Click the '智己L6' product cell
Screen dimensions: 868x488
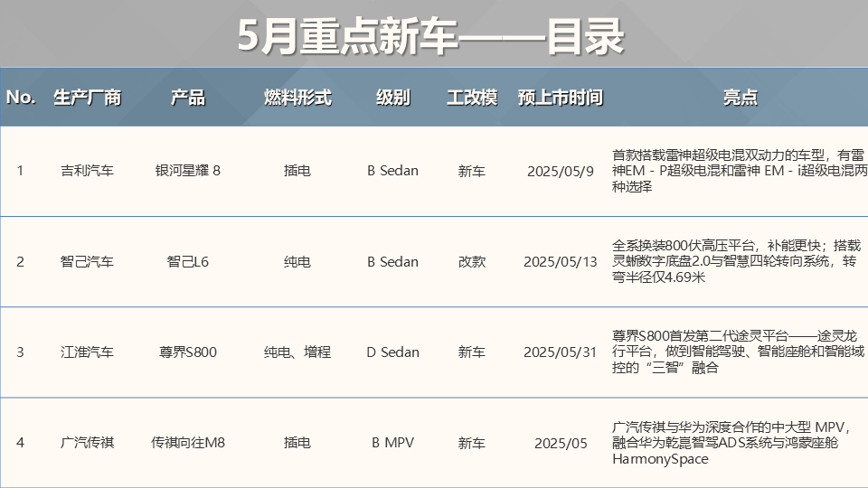[188, 261]
